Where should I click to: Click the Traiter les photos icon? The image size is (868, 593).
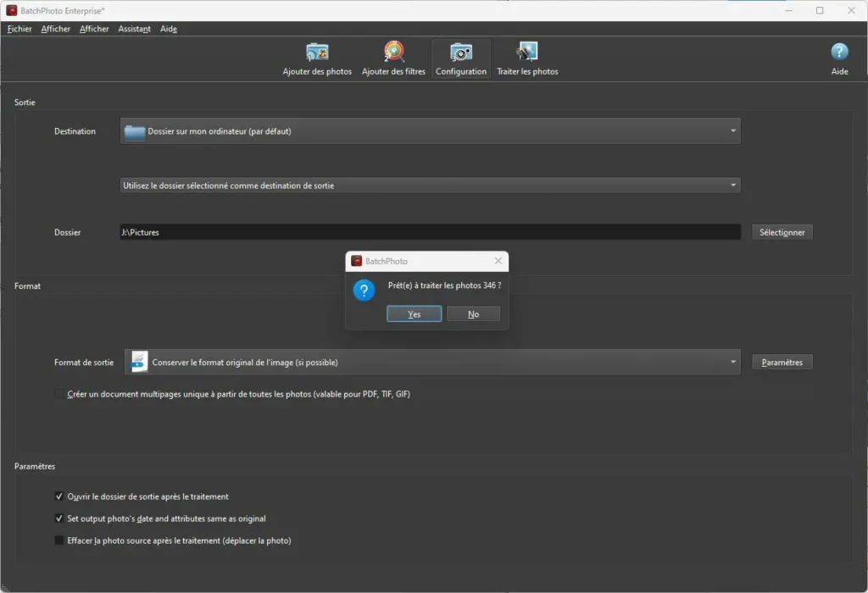[527, 53]
